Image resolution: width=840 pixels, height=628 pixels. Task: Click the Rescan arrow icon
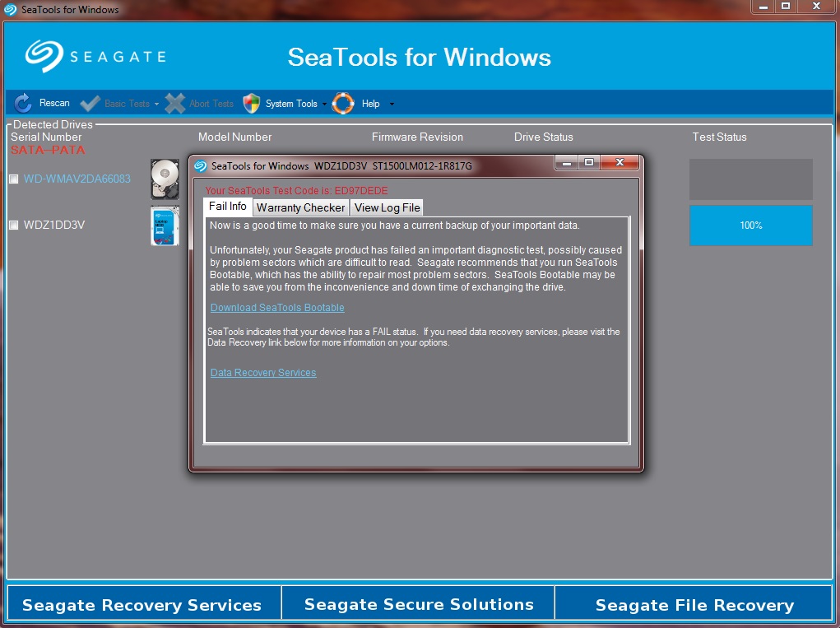coord(23,103)
